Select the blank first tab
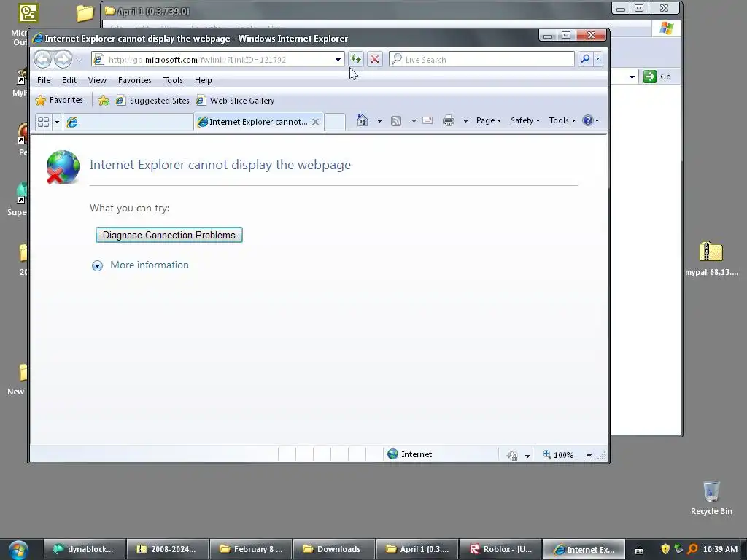The width and height of the screenshot is (747, 560). coord(128,122)
